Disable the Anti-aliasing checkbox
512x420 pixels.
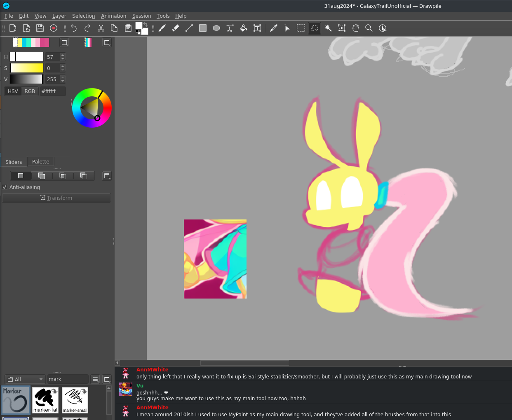click(5, 187)
